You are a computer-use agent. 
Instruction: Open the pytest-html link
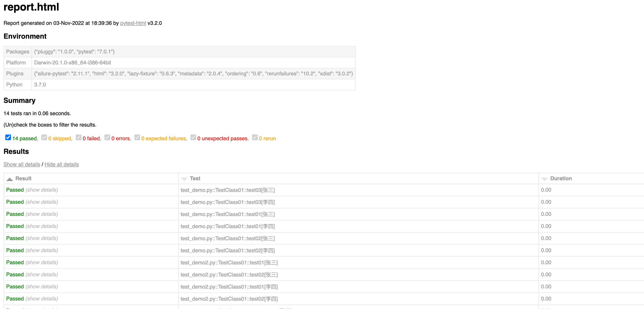click(133, 23)
